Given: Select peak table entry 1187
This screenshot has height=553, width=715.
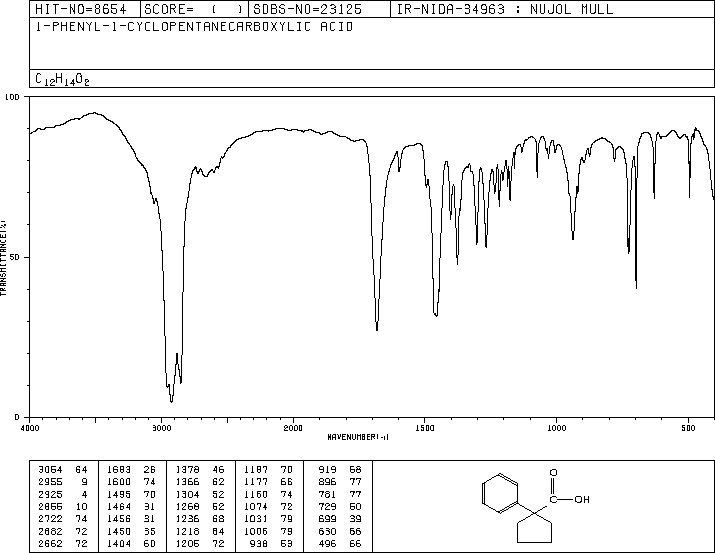Looking at the screenshot, I should 269,470.
